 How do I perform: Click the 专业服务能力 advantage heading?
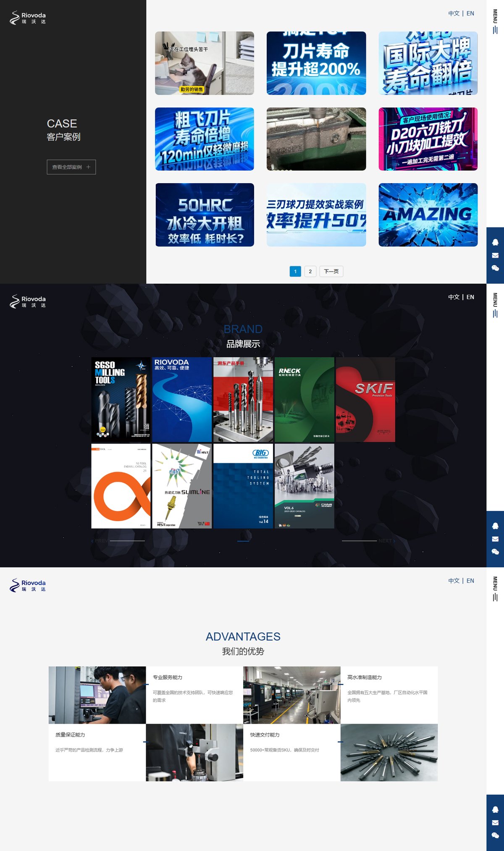click(168, 677)
